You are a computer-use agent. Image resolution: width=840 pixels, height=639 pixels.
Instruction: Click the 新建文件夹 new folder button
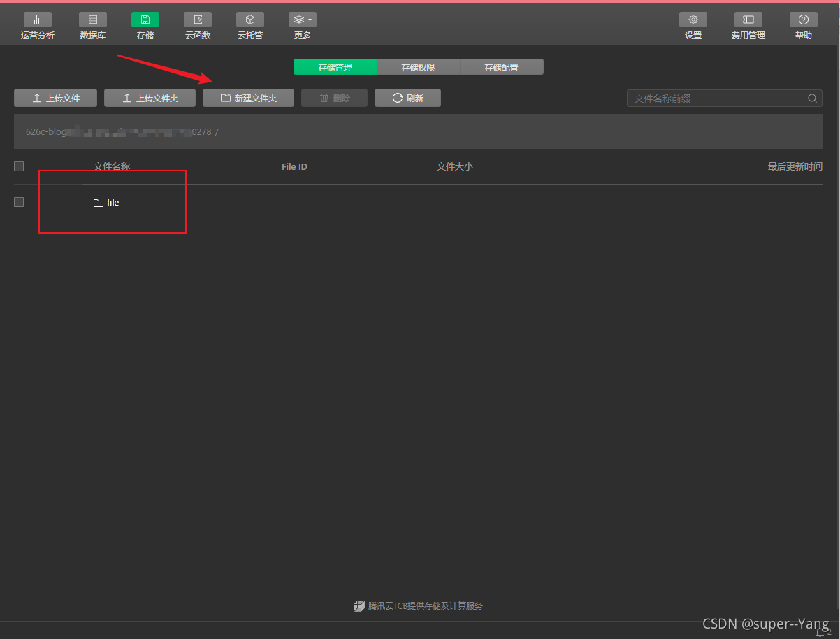[x=248, y=98]
